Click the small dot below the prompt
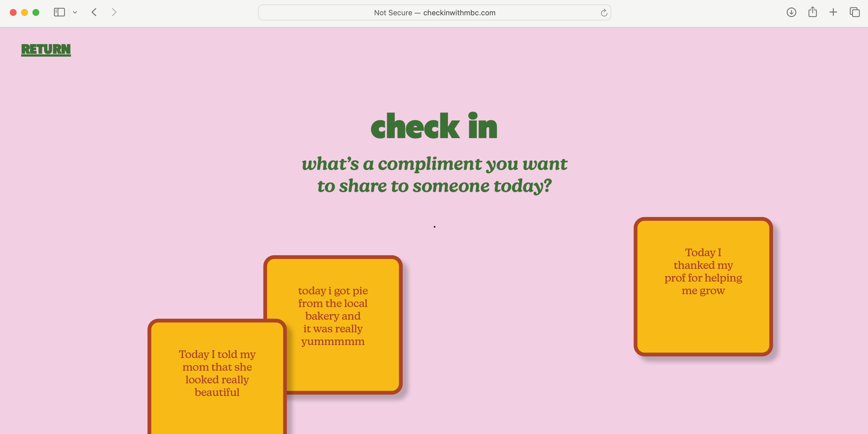868x434 pixels. tap(434, 227)
